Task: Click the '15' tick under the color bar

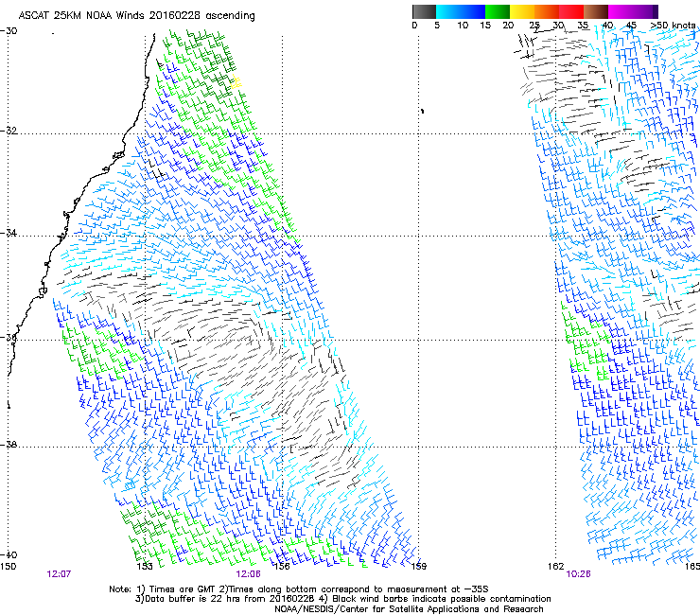Action: pyautogui.click(x=485, y=26)
